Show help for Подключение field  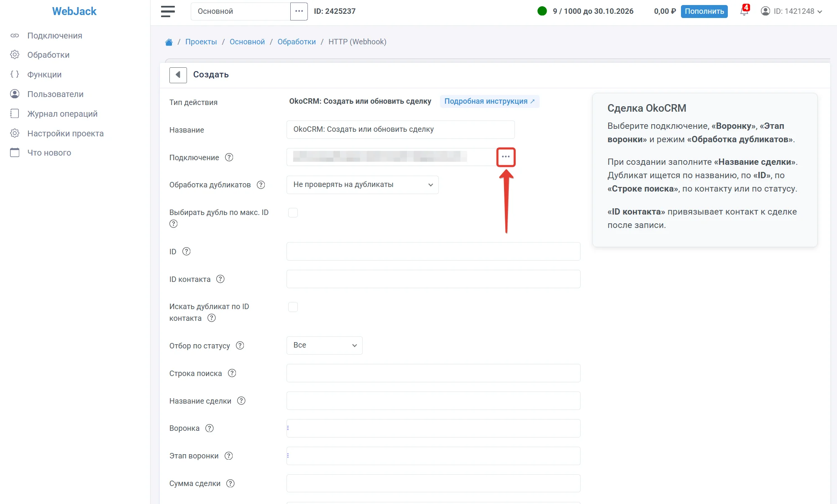coord(229,157)
